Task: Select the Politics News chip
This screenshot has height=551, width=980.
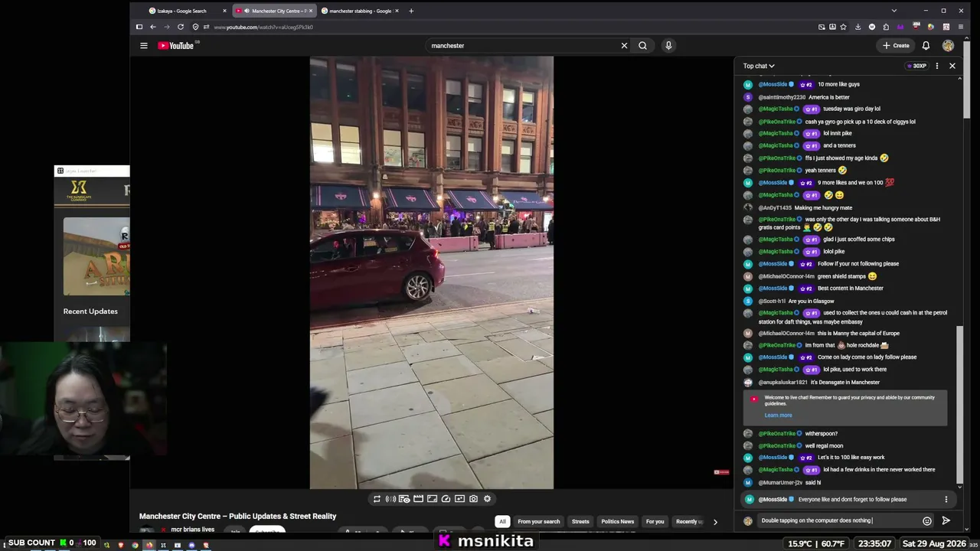Action: (617, 522)
